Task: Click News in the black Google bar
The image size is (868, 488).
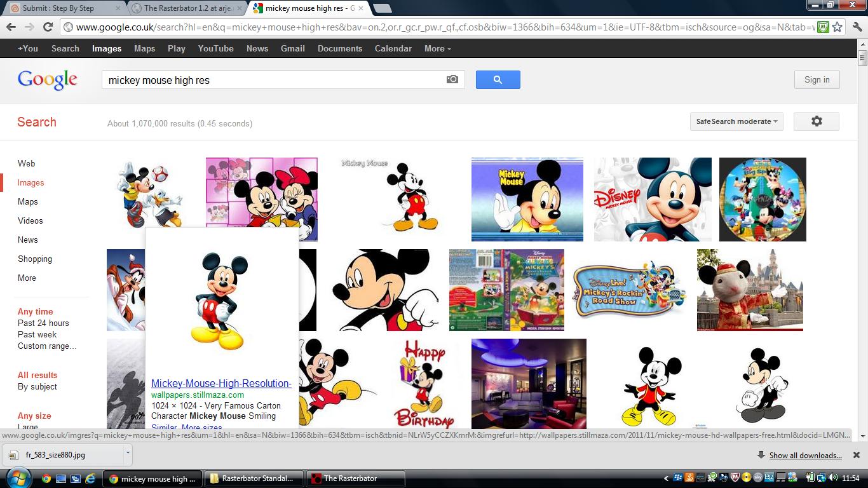Action: (x=257, y=48)
